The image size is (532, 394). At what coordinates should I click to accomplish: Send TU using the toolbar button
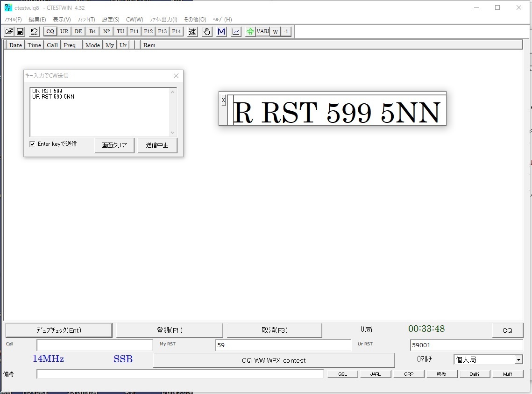coord(121,31)
